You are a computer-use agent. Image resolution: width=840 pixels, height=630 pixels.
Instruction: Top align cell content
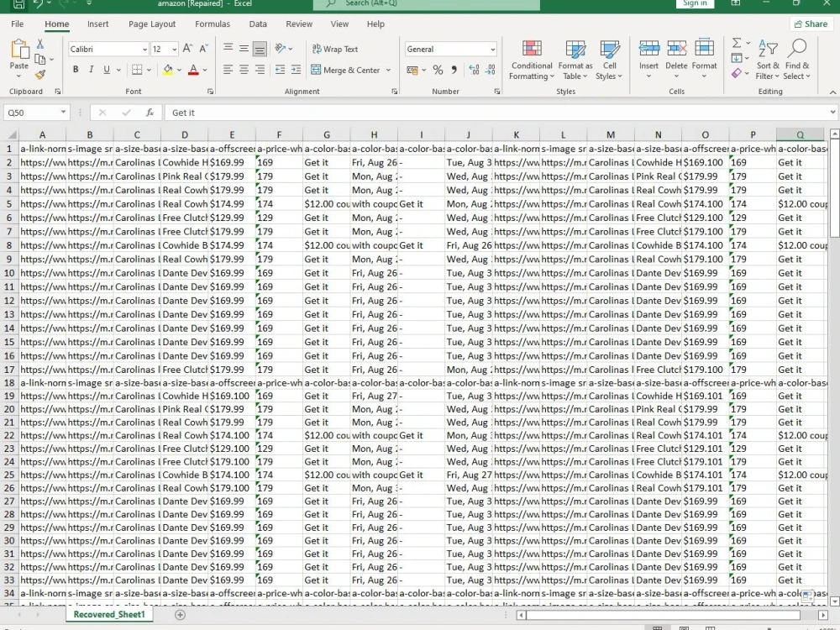228,48
